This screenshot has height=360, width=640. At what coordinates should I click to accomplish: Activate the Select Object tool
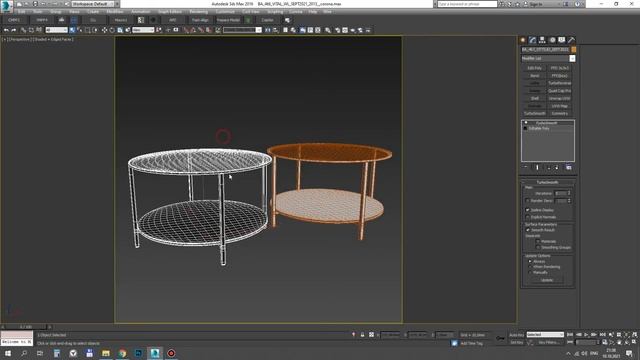pyautogui.click(x=72, y=30)
